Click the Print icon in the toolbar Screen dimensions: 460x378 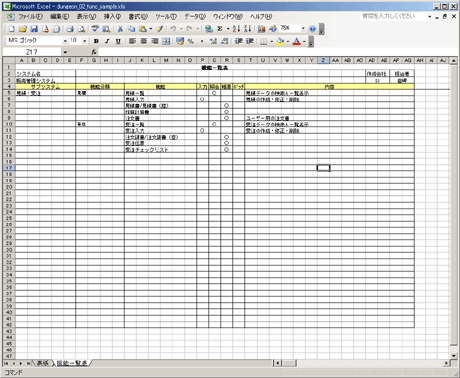(70, 29)
